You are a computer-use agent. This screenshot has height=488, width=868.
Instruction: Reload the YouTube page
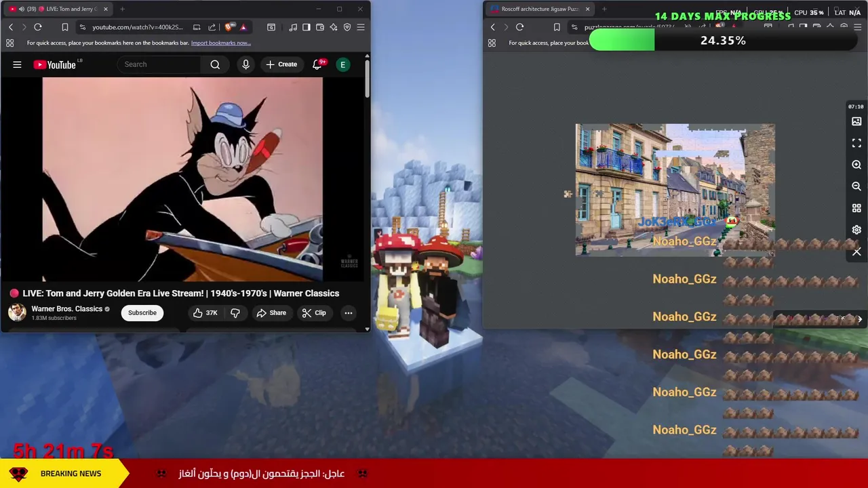tap(38, 27)
